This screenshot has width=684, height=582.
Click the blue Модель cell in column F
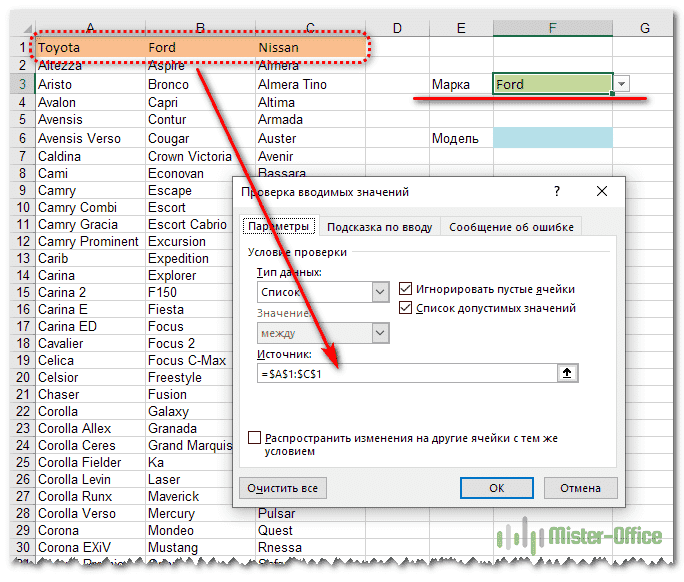[552, 139]
